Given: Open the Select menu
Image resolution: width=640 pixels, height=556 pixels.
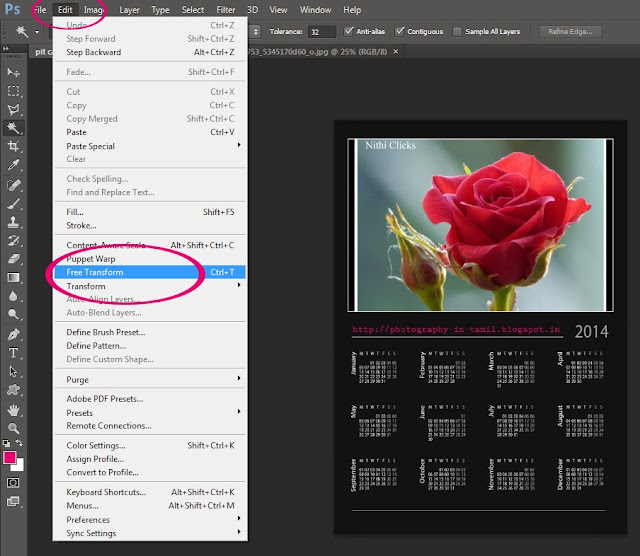Looking at the screenshot, I should click(x=193, y=10).
